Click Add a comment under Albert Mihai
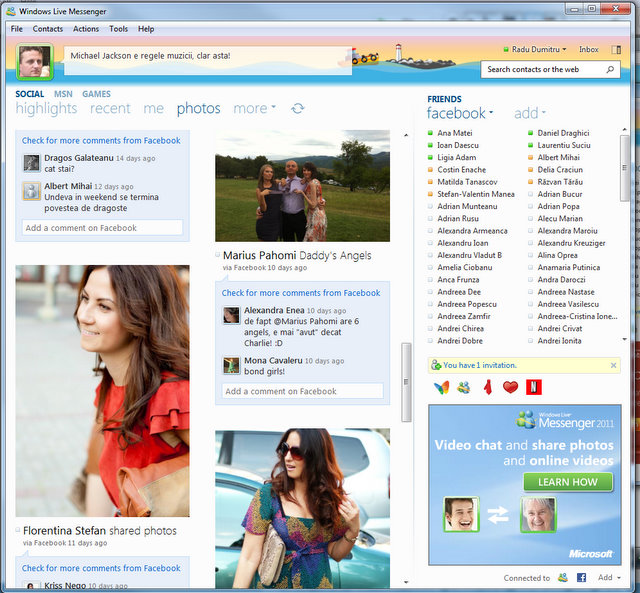This screenshot has width=640, height=593. (x=102, y=228)
